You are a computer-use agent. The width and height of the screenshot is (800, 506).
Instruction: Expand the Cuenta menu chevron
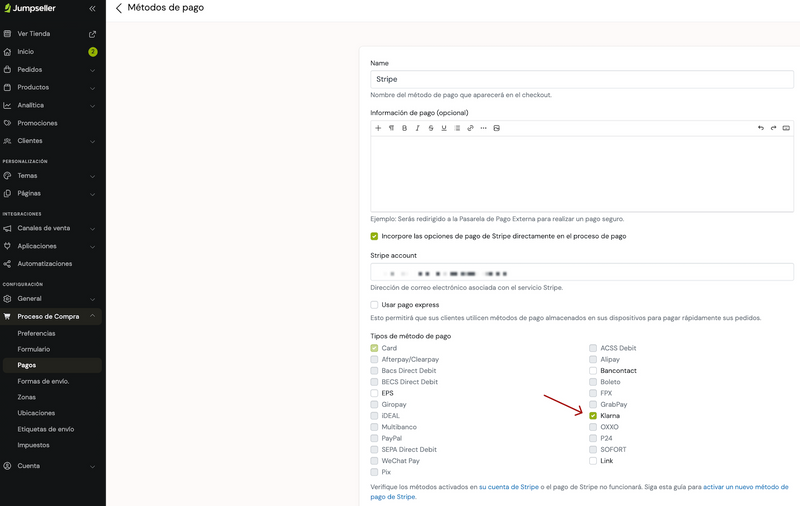[x=92, y=466]
